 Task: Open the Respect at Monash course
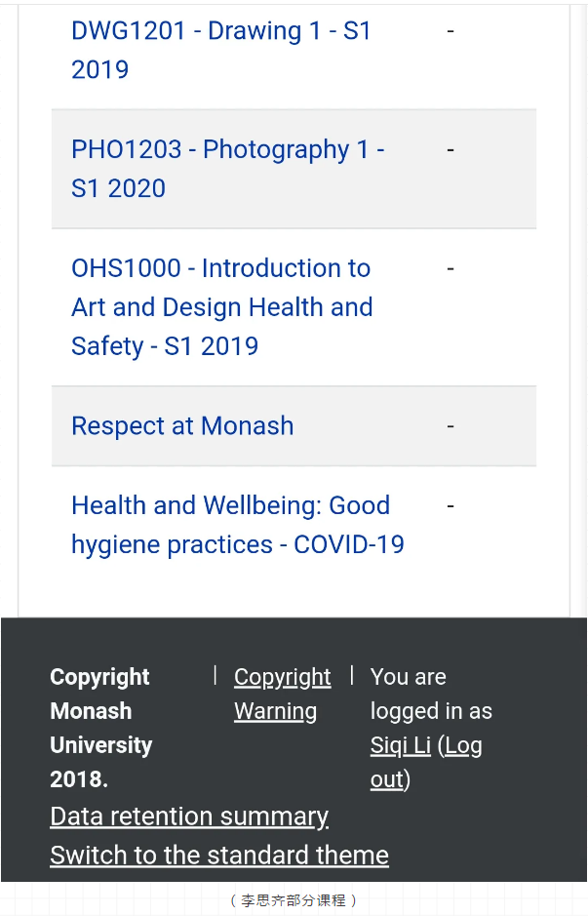click(x=182, y=426)
